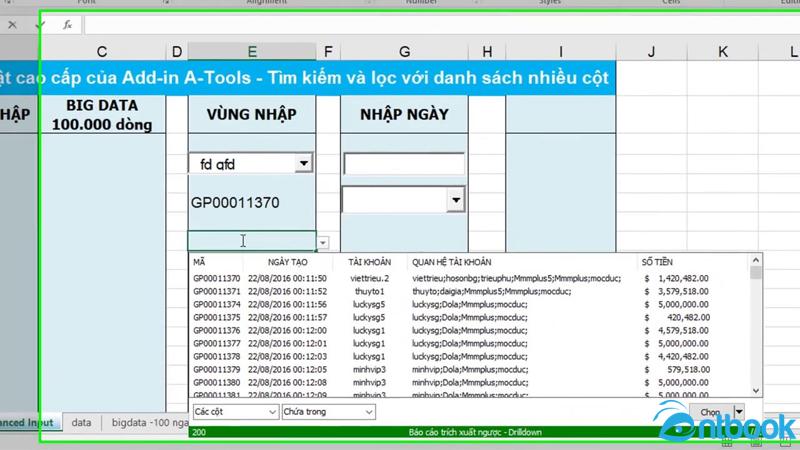800x450 pixels.
Task: Click the QUAN HỆ TÀI KHOẢN column header
Action: click(452, 262)
